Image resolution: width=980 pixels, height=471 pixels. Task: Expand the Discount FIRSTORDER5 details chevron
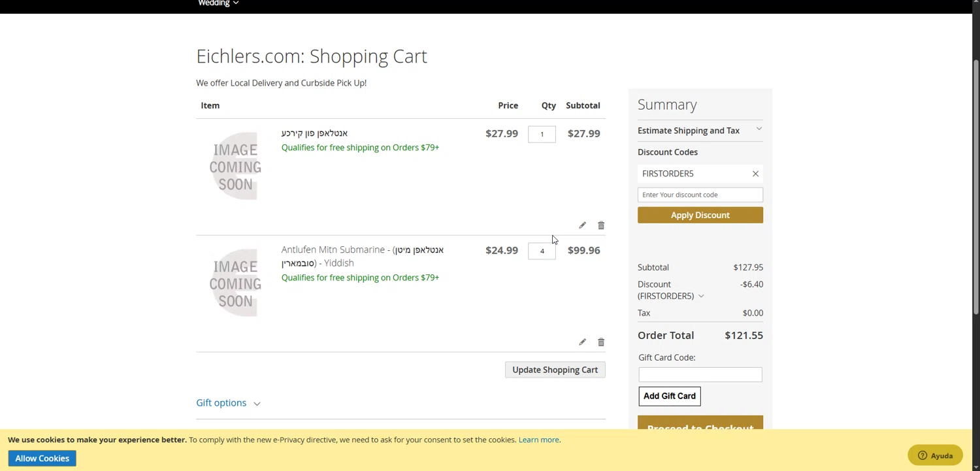click(x=701, y=297)
